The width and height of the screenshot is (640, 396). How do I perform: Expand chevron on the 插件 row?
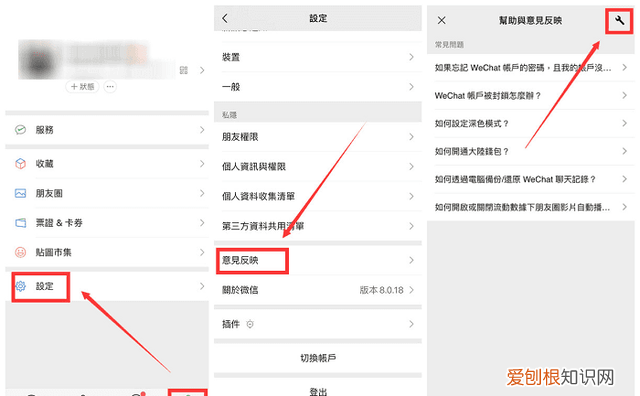click(411, 324)
